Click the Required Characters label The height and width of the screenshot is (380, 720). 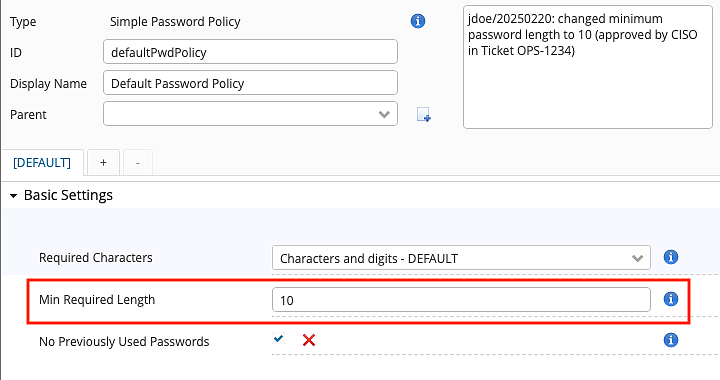96,257
